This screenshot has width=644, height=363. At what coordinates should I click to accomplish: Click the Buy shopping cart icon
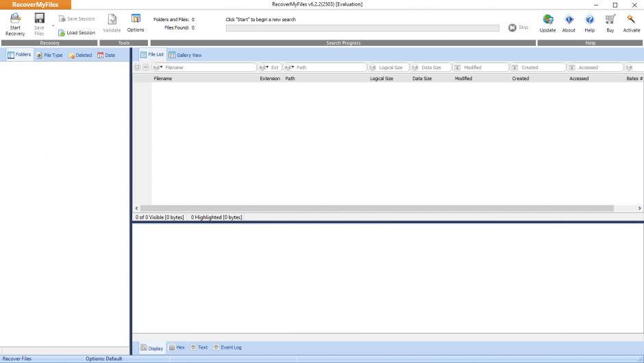tap(610, 19)
